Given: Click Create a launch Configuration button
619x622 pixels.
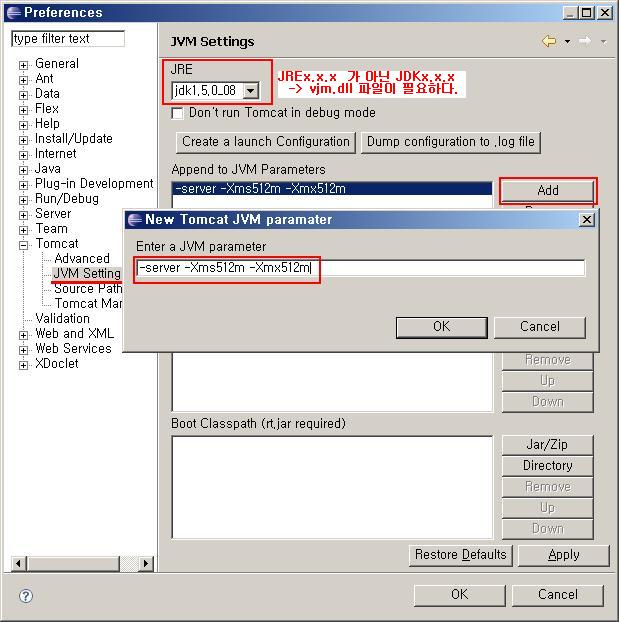Looking at the screenshot, I should 265,142.
